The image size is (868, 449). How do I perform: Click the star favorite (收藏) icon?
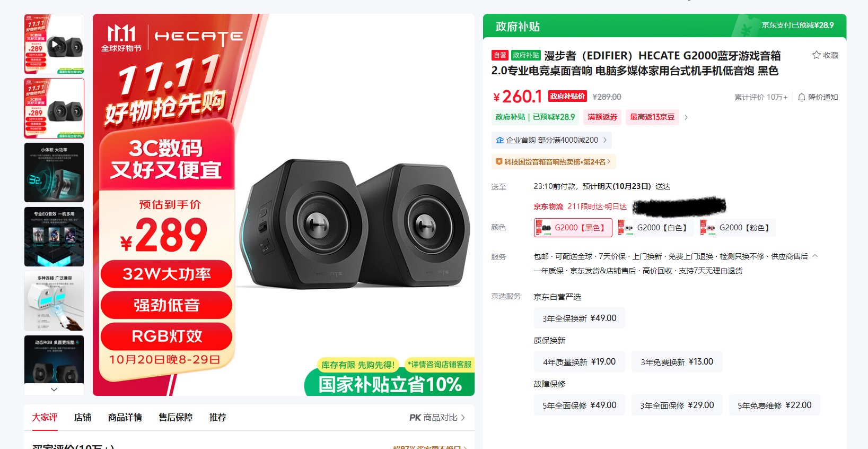[x=817, y=55]
